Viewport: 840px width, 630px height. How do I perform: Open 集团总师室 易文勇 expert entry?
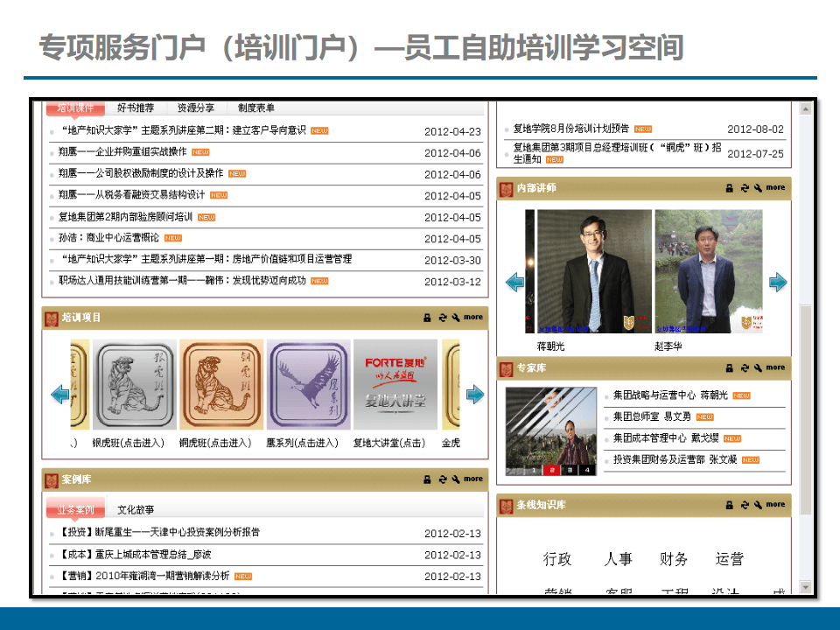(652, 416)
